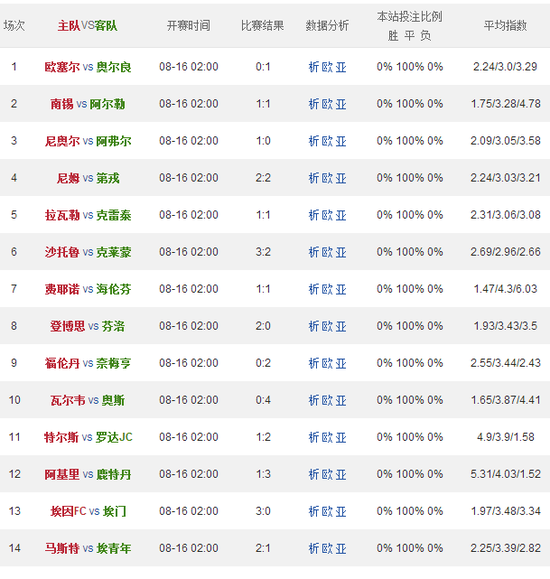Select team 克莱蒙
Image resolution: width=550 pixels, height=579 pixels.
click(x=114, y=252)
